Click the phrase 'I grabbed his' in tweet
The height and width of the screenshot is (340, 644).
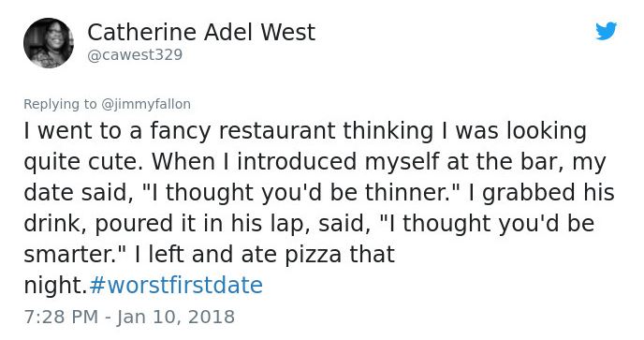542,192
